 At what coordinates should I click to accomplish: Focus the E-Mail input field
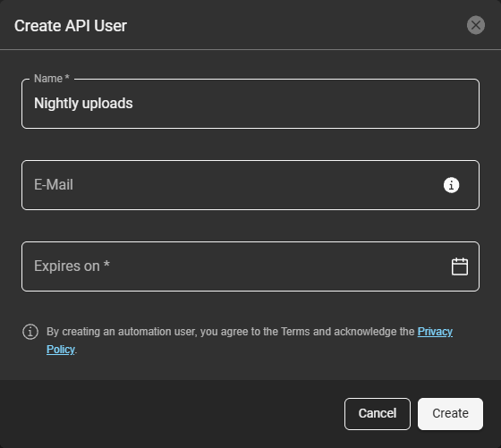pyautogui.click(x=250, y=185)
